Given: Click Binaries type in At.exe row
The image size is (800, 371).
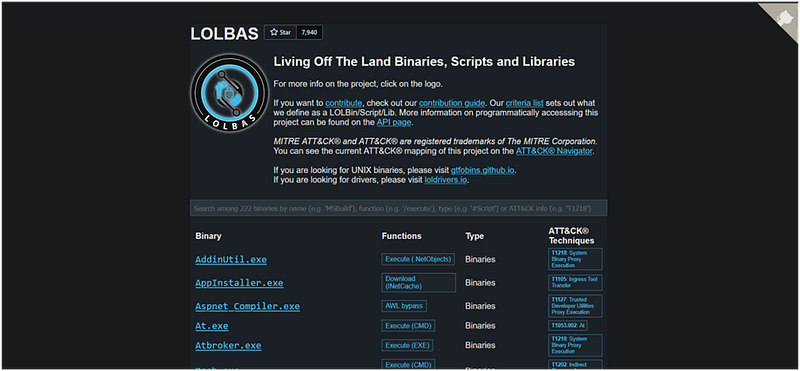Looking at the screenshot, I should [x=480, y=326].
